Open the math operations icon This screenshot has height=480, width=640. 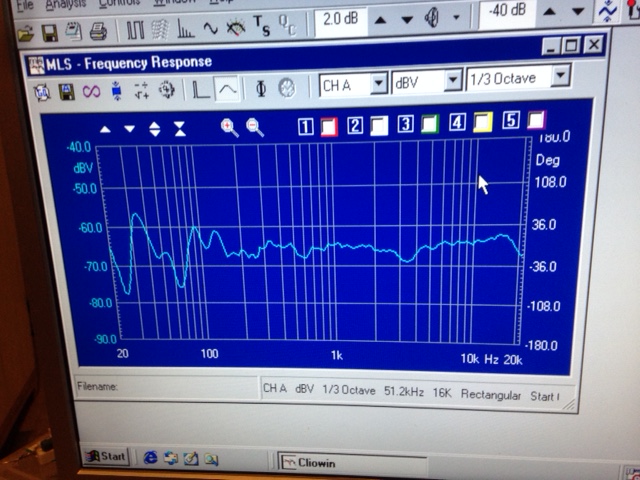[x=141, y=90]
